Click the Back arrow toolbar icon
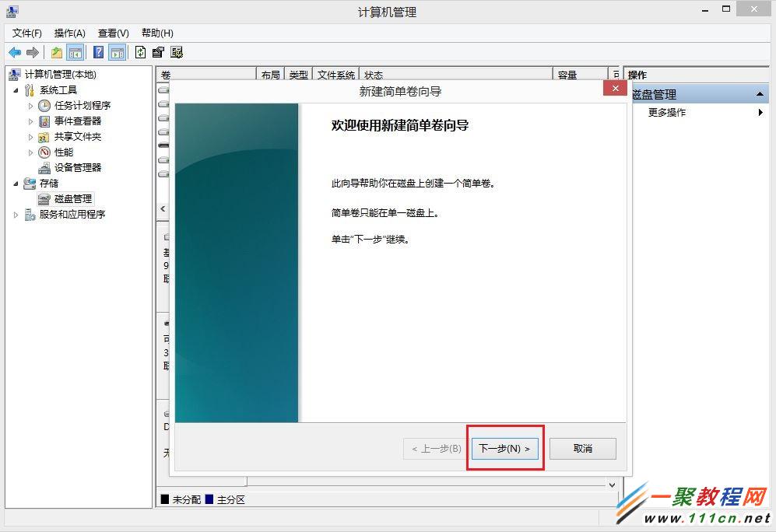 (x=15, y=52)
